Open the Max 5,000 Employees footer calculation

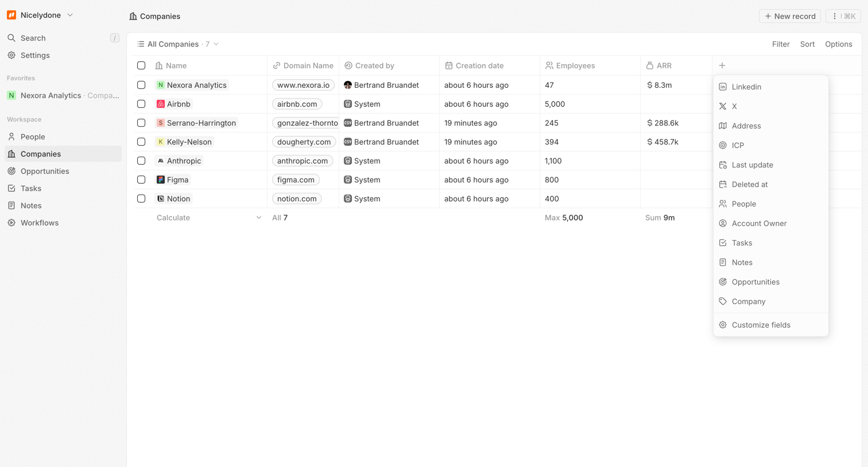point(564,217)
